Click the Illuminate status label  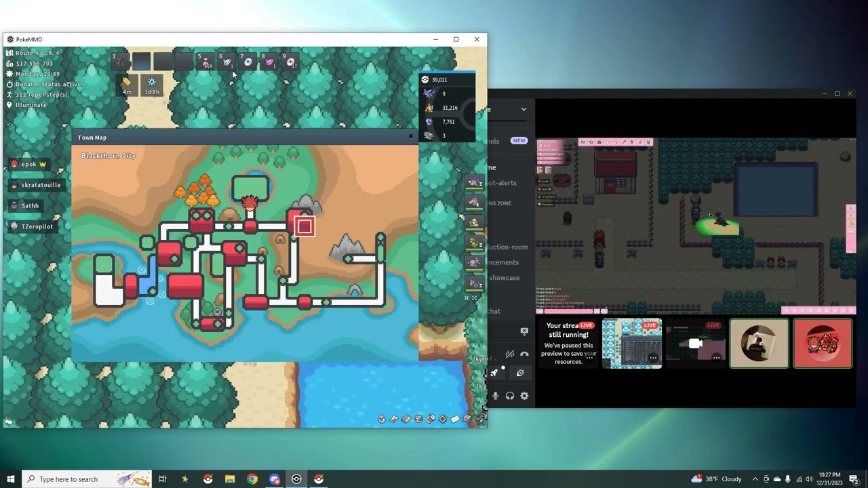[31, 105]
